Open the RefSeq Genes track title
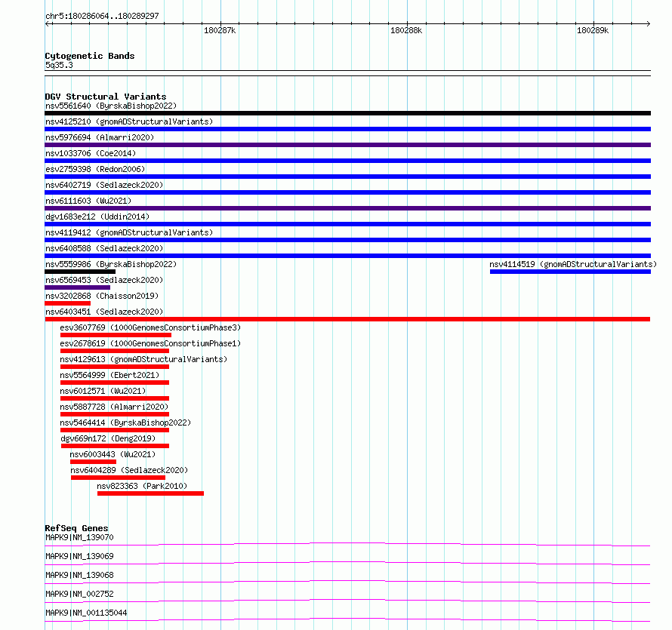 [76, 528]
